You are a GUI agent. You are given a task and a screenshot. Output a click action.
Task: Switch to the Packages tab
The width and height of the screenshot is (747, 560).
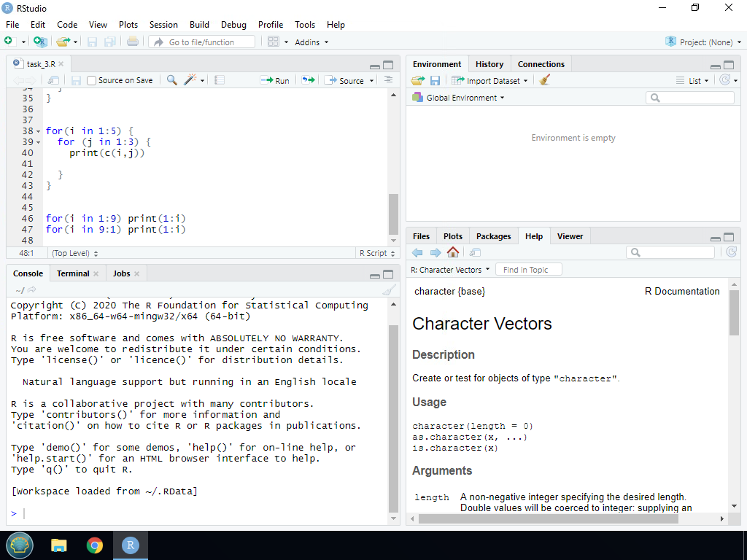pyautogui.click(x=493, y=236)
